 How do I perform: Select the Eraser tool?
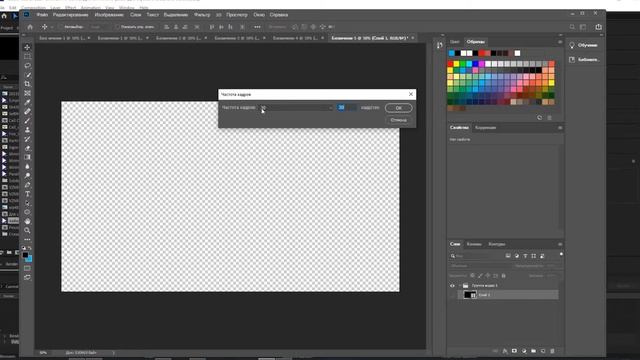(x=27, y=148)
